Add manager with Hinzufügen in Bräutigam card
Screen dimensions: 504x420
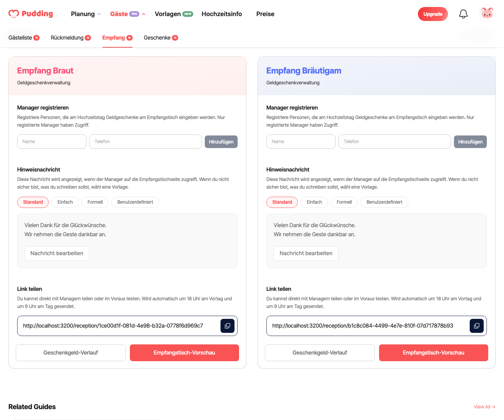click(x=470, y=142)
